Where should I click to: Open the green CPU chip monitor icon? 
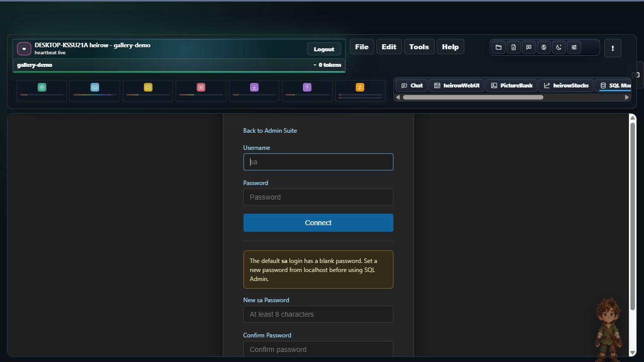click(x=42, y=87)
